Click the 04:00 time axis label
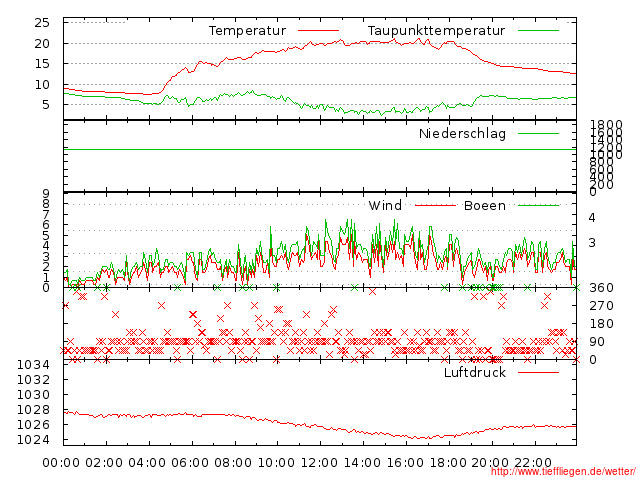This screenshot has width=640, height=480. pos(147,462)
